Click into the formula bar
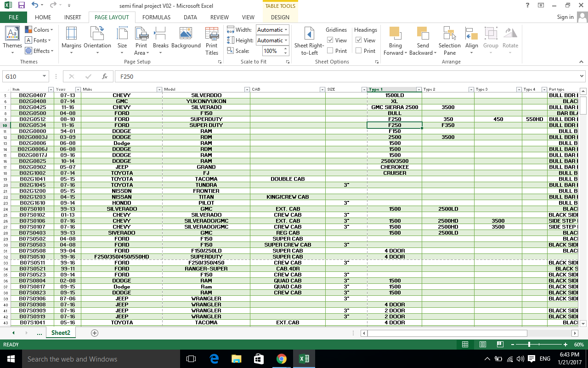The width and height of the screenshot is (588, 368). click(347, 76)
